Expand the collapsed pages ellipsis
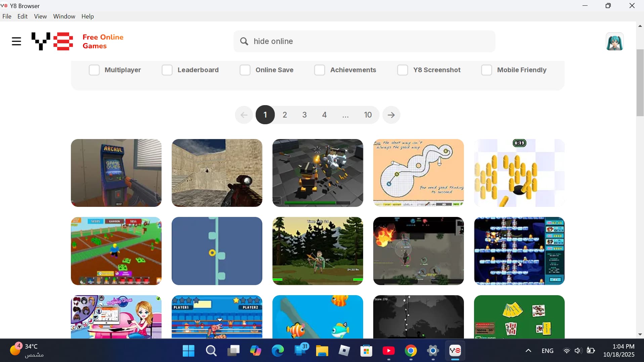644x362 pixels. (345, 115)
